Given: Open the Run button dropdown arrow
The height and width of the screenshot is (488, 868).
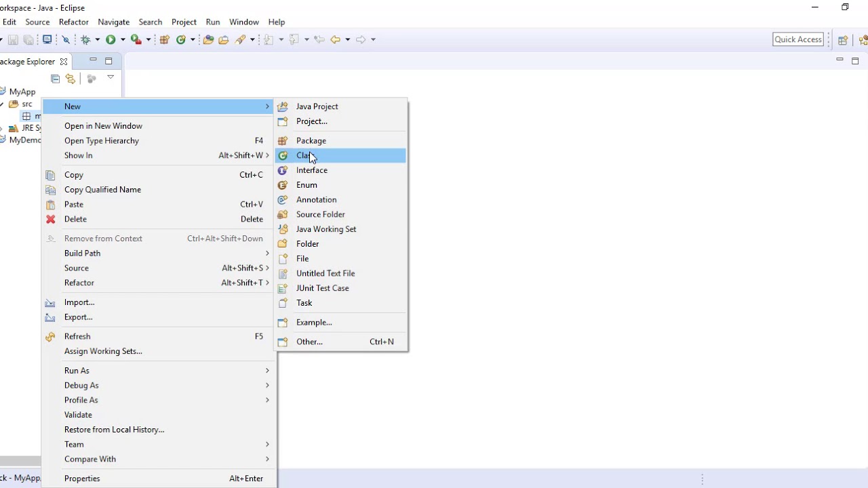Looking at the screenshot, I should click(123, 39).
